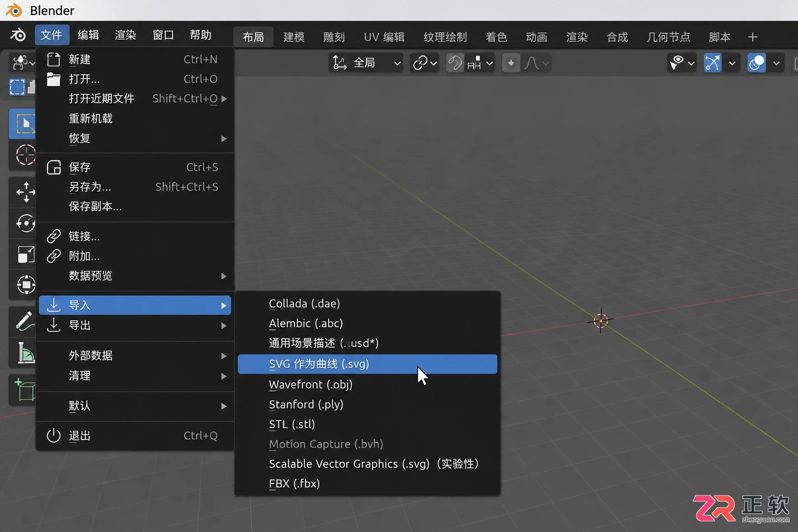This screenshot has height=532, width=798.
Task: Open the 渲染 menu in menu bar
Action: pyautogui.click(x=125, y=35)
